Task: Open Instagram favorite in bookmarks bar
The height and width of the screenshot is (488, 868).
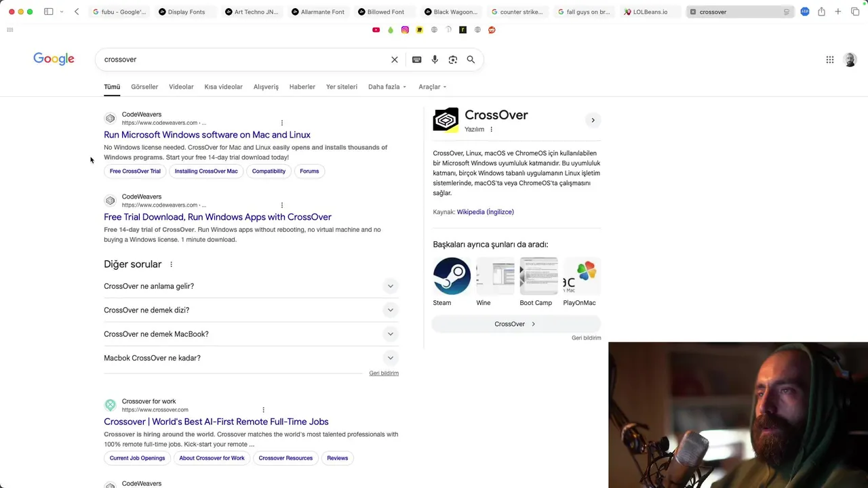Action: click(x=405, y=30)
